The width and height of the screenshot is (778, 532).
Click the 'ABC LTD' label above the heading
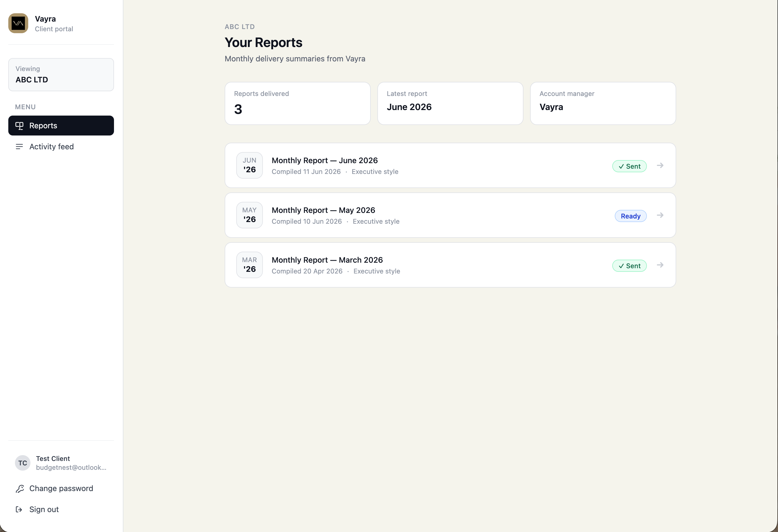tap(240, 27)
